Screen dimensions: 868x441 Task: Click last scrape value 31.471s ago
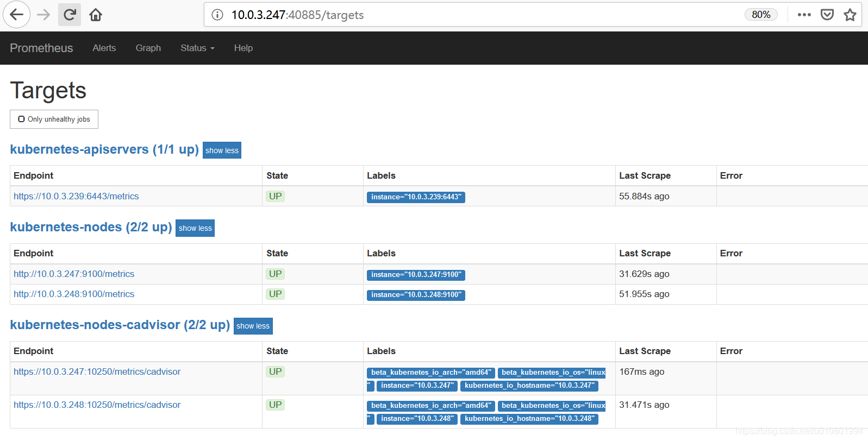644,405
